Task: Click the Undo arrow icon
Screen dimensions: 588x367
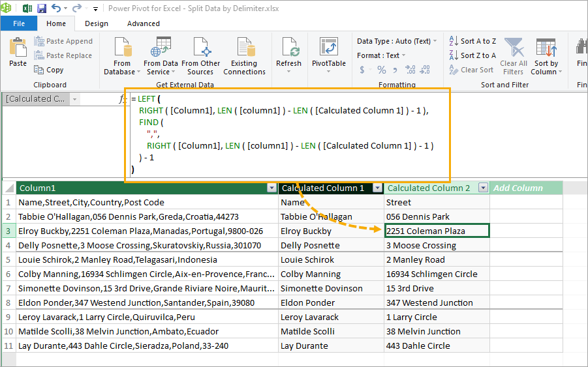Action: point(55,8)
